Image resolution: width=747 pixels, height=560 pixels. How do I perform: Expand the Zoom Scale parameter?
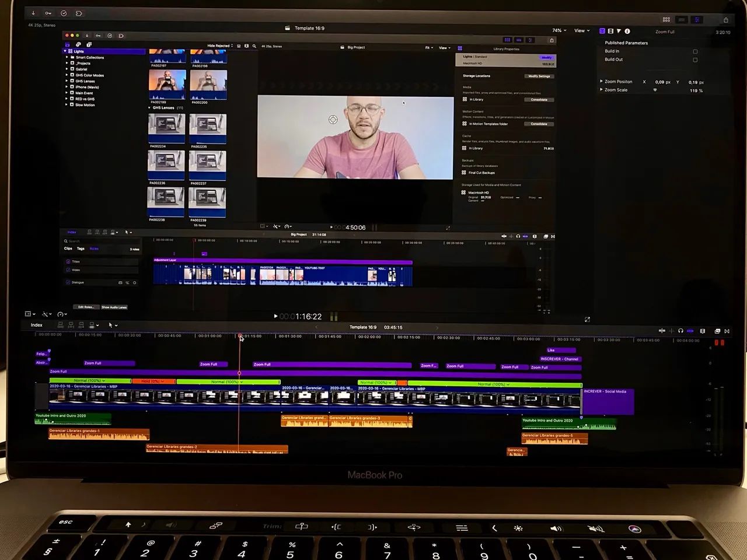point(602,90)
